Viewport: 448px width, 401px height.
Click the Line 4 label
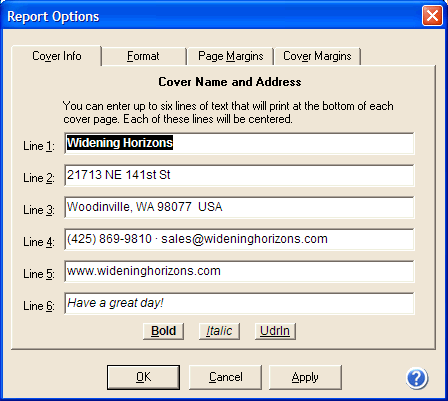click(x=39, y=242)
